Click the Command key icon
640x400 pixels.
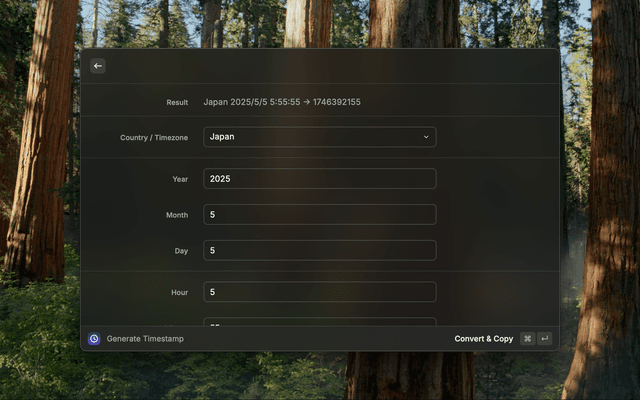click(527, 339)
